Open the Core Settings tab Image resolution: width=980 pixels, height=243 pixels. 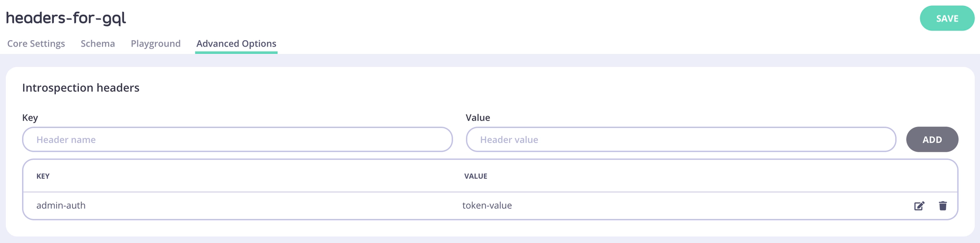[36, 44]
